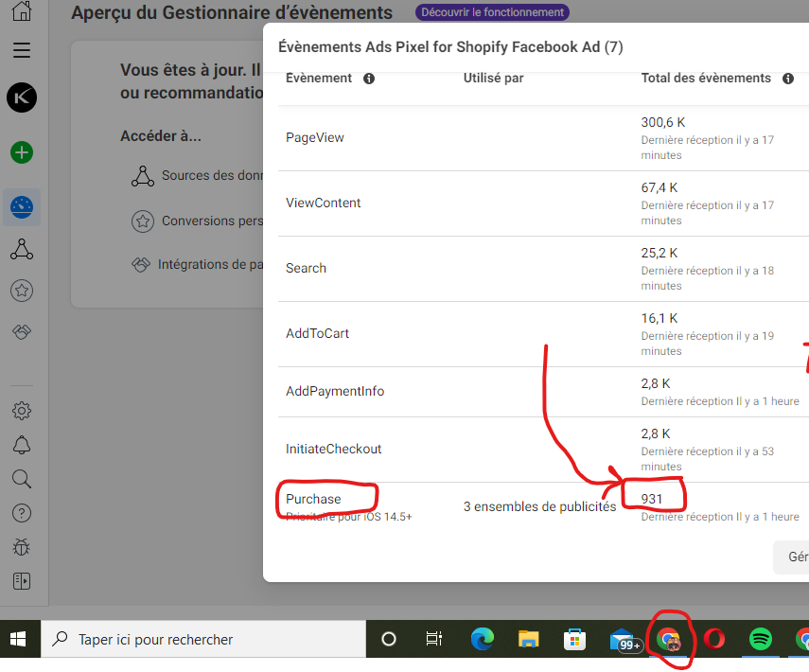Select the blue overview gauge icon
The width and height of the screenshot is (809, 672).
(22, 207)
